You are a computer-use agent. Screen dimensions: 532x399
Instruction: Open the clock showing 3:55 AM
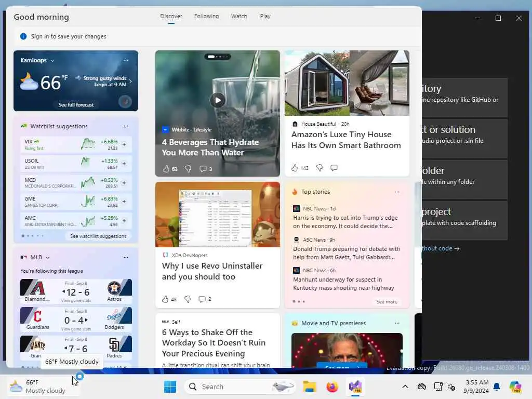(x=477, y=387)
